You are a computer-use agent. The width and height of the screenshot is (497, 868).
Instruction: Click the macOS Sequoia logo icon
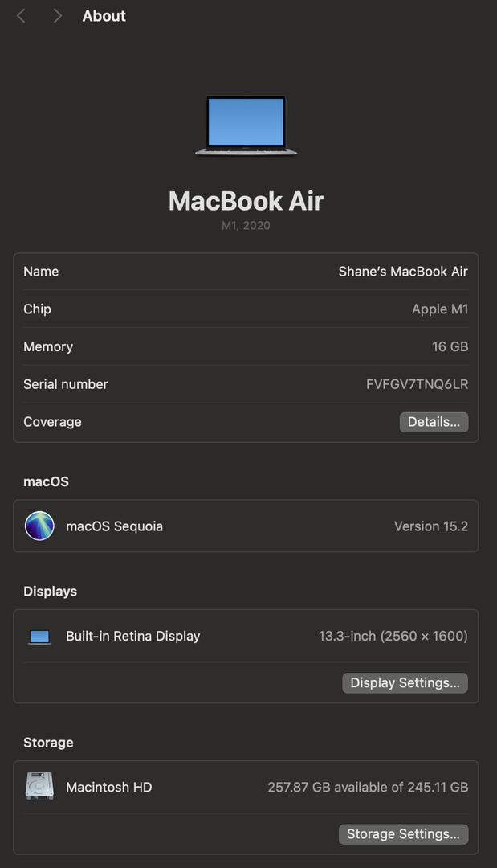[40, 526]
